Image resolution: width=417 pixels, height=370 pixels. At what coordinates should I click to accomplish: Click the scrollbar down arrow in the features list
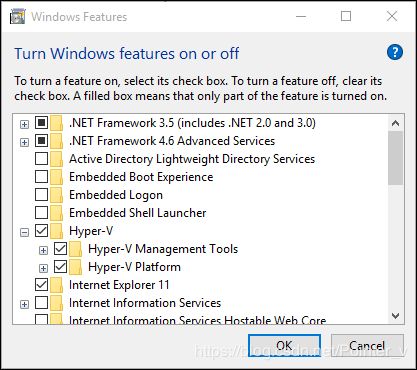click(396, 315)
